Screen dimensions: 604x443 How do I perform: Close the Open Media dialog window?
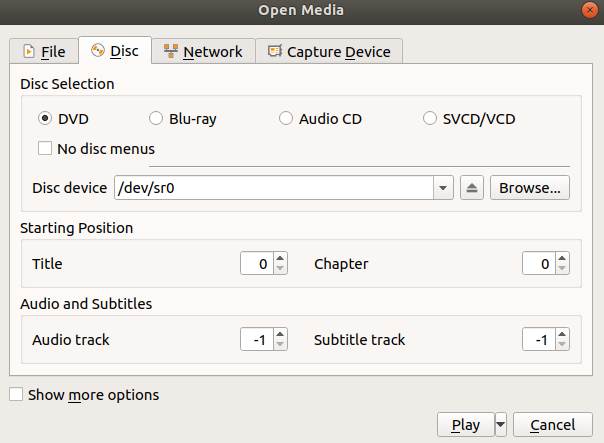(x=590, y=10)
